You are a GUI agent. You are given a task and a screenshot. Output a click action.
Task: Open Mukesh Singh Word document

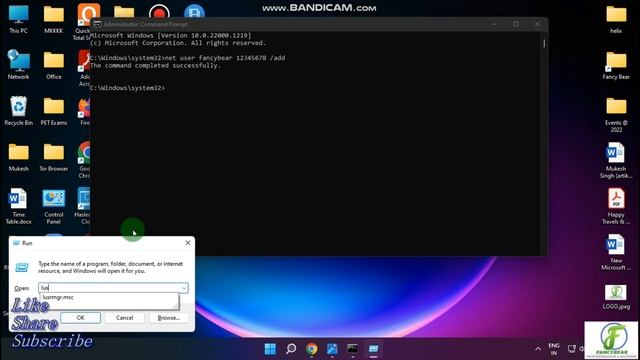pos(616,160)
